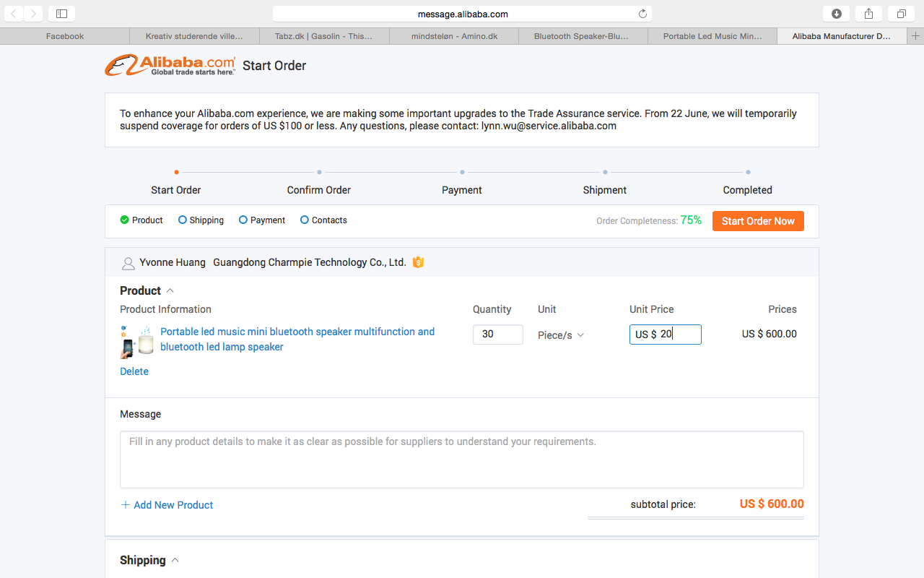The width and height of the screenshot is (924, 578).
Task: Jump to the Shipping section in the step bar
Action: [201, 220]
